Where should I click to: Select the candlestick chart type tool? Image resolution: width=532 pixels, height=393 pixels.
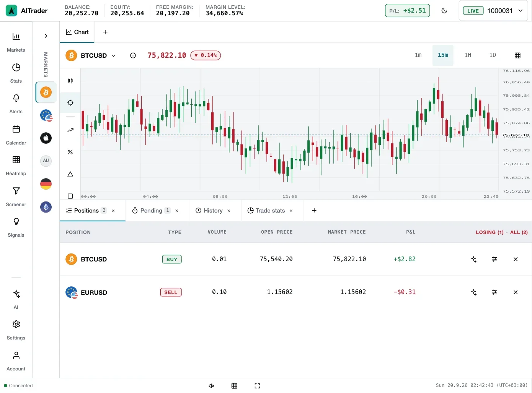pyautogui.click(x=70, y=81)
